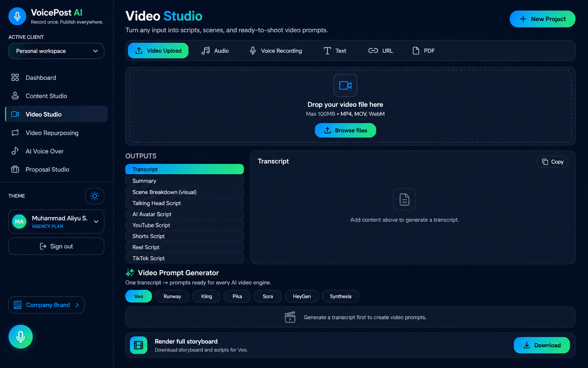
Task: Select AI Avatar Script output
Action: coord(185,214)
